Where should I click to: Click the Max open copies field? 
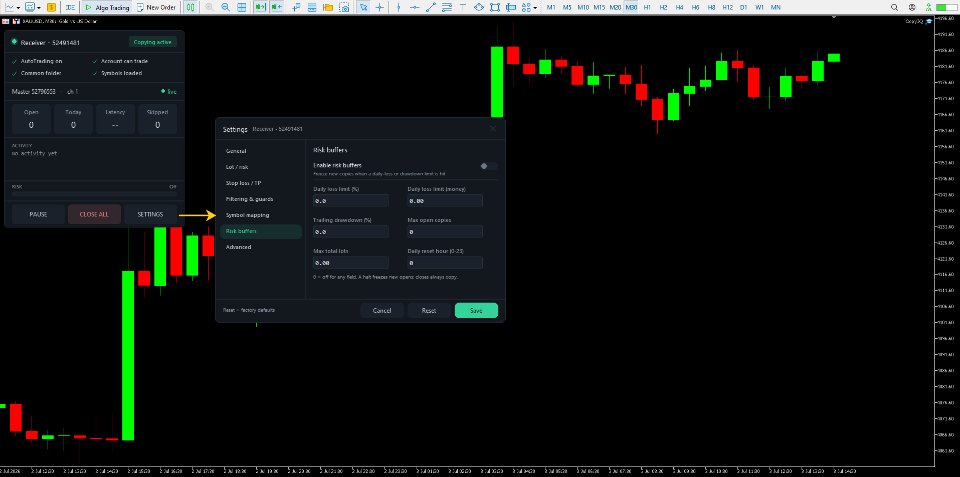click(445, 231)
